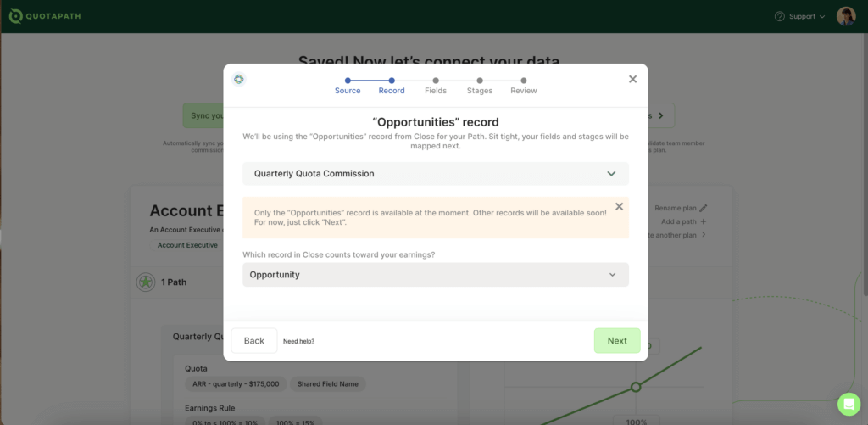The image size is (868, 425).
Task: Click the ARR - quarterly - $175,000 chip
Action: (x=236, y=384)
